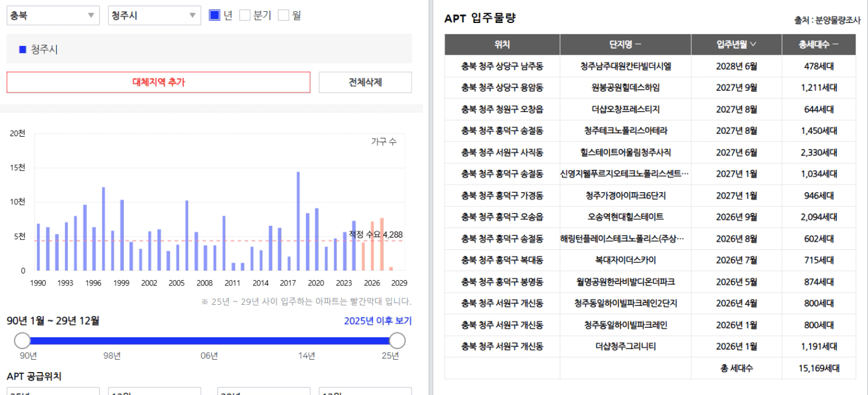Open the 충북 province dropdown
Viewport: 868px width, 395px height.
(x=53, y=16)
